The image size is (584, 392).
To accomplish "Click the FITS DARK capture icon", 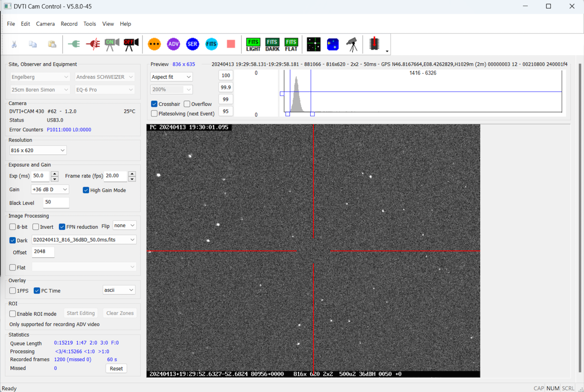I will [x=272, y=44].
